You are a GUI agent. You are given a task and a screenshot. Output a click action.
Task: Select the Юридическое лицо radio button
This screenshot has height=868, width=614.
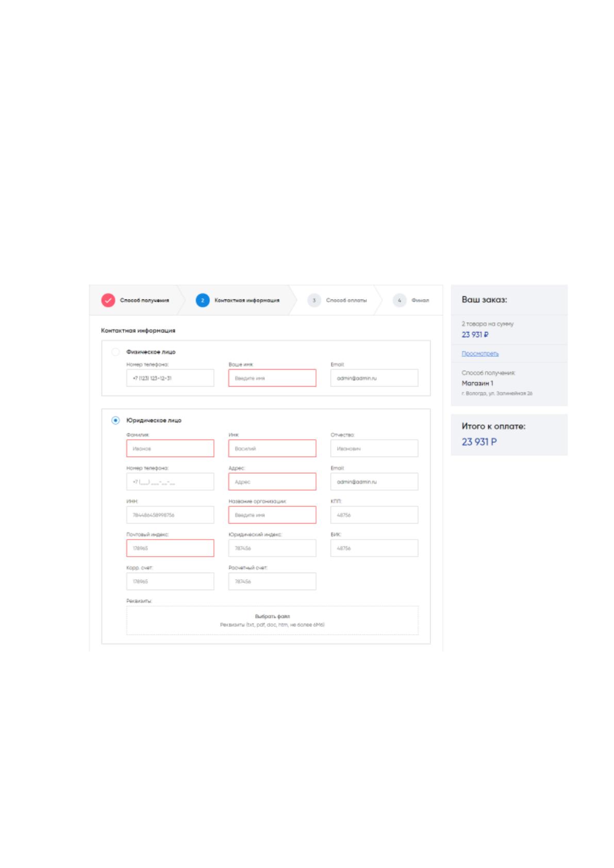[115, 421]
